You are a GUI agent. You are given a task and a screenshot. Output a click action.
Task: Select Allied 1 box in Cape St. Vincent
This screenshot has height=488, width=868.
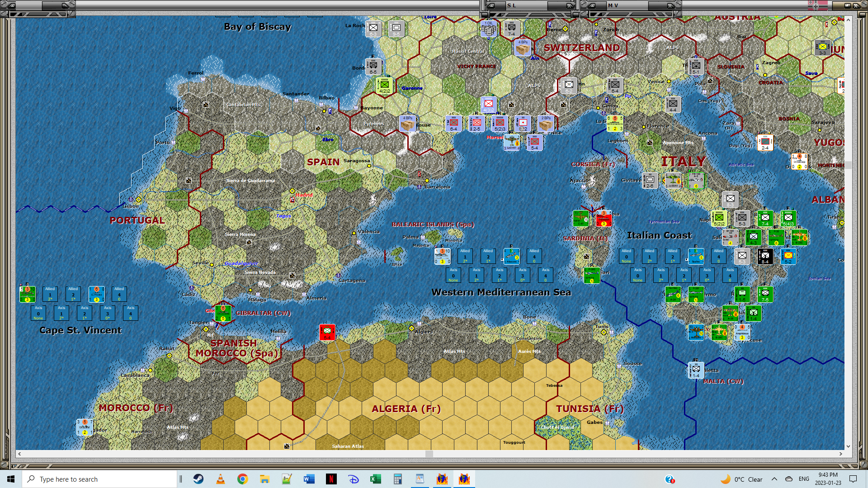click(x=50, y=294)
